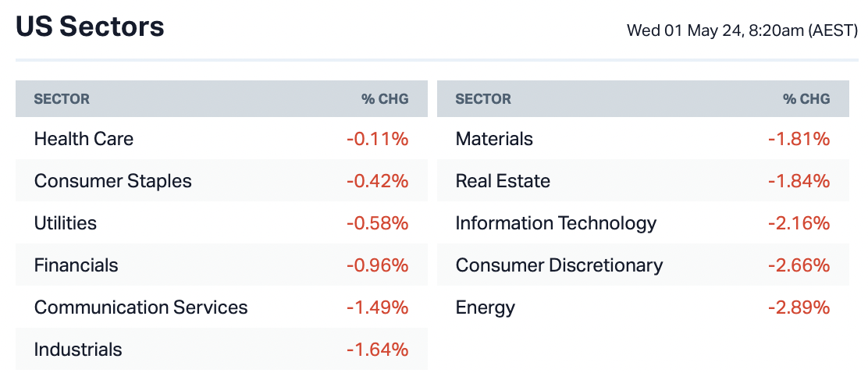This screenshot has height=373, width=868.
Task: Sort by left % CHG column header
Action: pyautogui.click(x=384, y=99)
